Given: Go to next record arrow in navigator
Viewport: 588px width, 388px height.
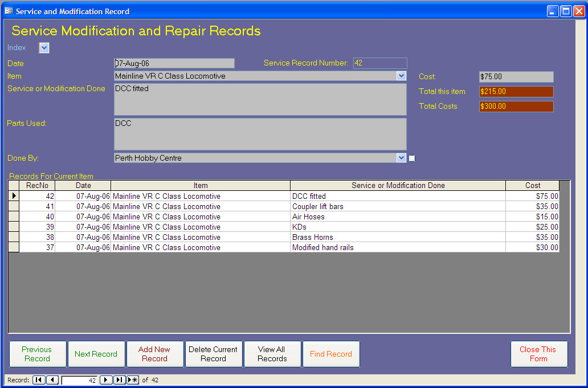Looking at the screenshot, I should click(106, 380).
